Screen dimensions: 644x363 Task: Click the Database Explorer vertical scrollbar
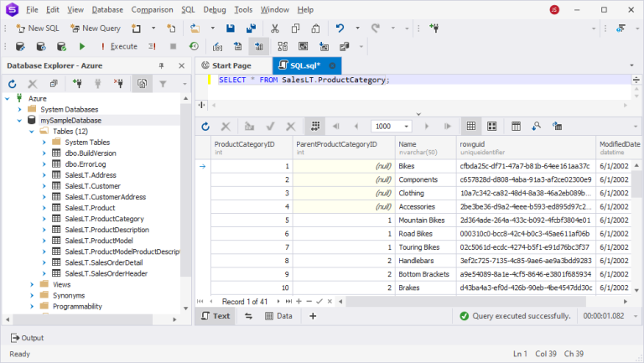point(185,191)
